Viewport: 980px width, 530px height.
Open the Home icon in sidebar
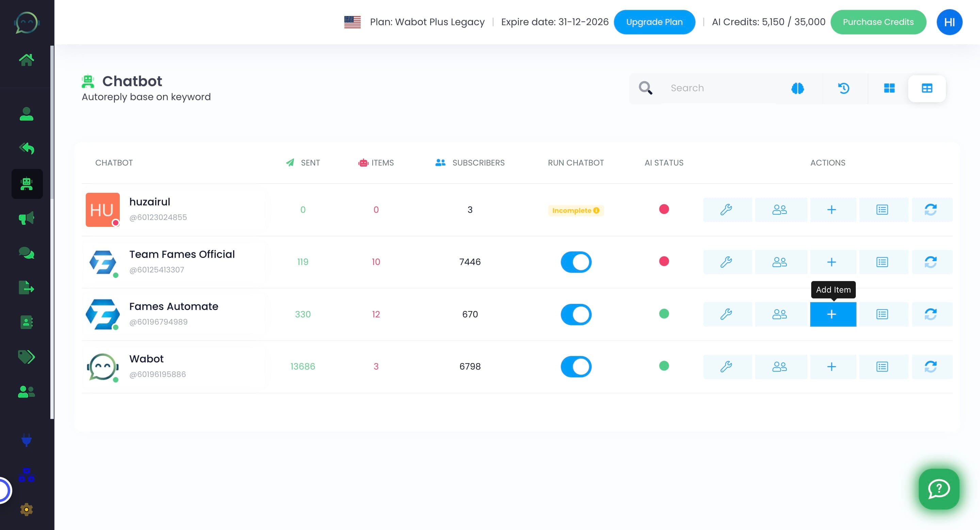[26, 60]
